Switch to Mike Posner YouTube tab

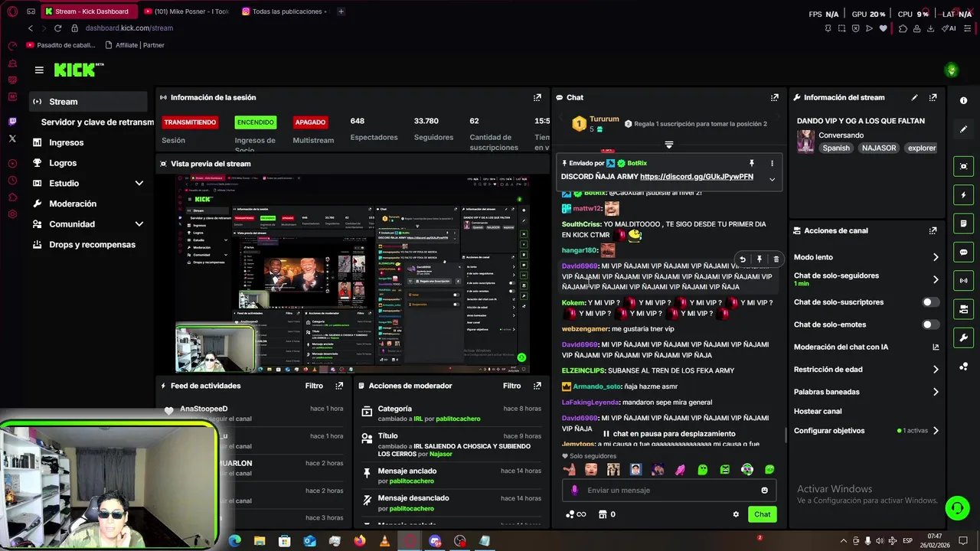pos(187,11)
